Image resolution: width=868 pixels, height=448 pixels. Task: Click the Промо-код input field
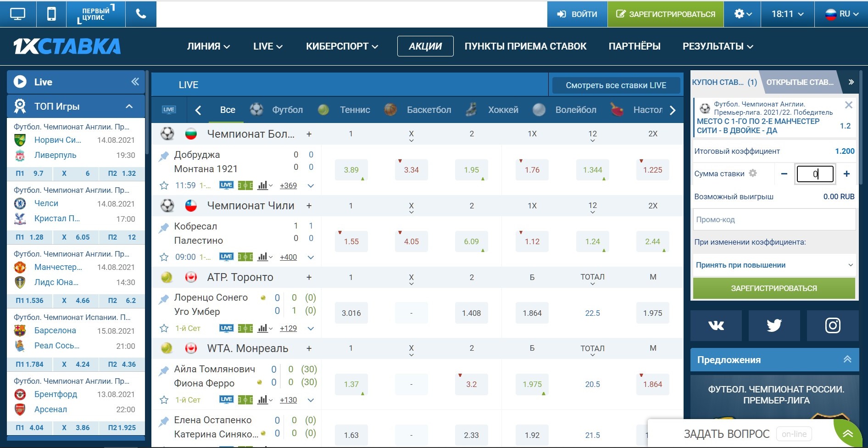pos(774,219)
